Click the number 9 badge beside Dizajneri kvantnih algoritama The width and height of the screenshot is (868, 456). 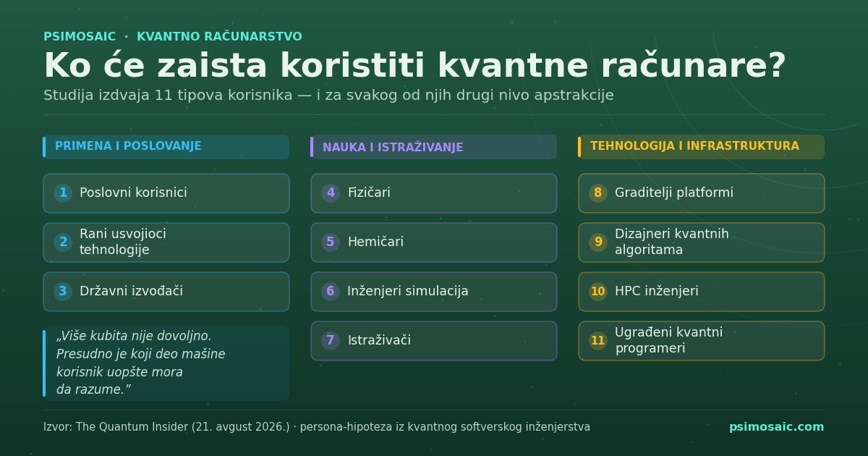[598, 242]
